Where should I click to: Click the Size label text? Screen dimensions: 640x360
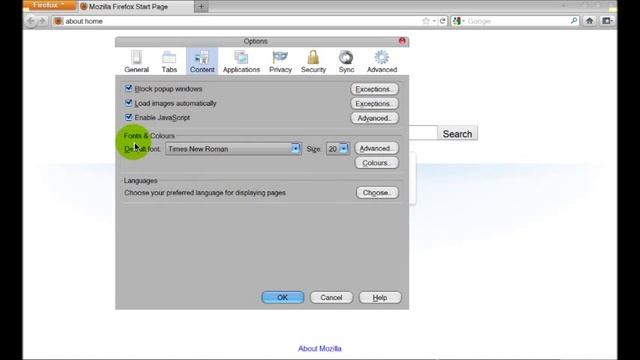(313, 149)
